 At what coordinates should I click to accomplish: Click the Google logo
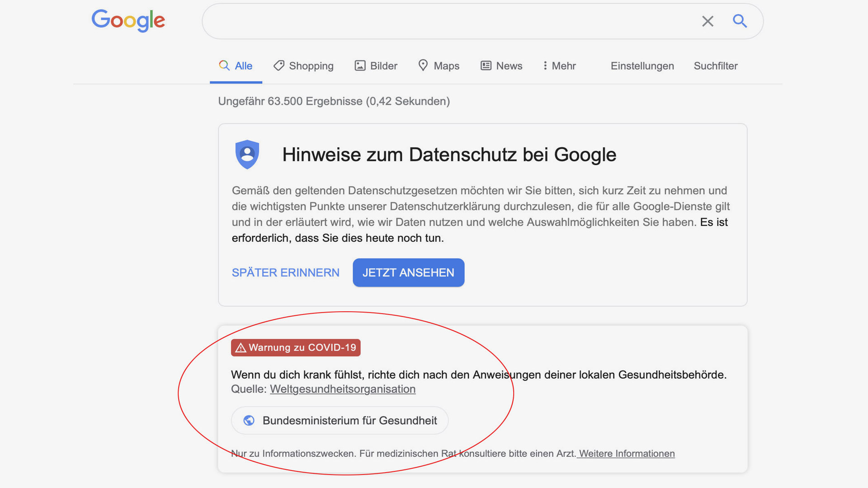click(128, 20)
